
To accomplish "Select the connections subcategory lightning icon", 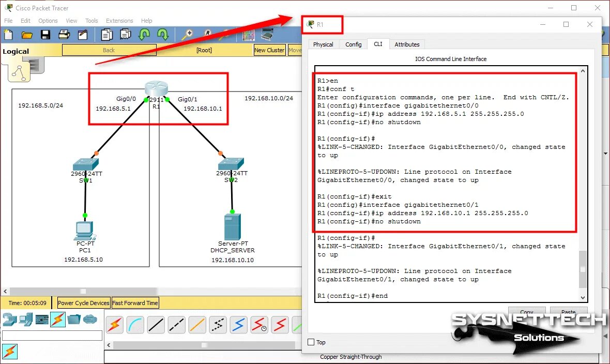I will (x=10, y=351).
